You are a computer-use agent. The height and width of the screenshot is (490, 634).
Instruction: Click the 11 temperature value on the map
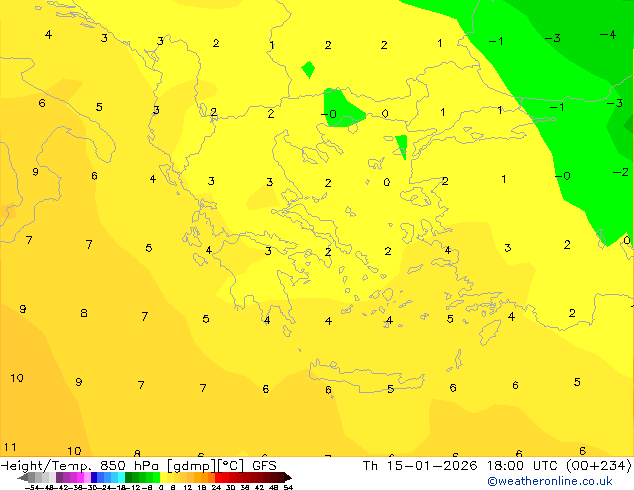(x=10, y=447)
